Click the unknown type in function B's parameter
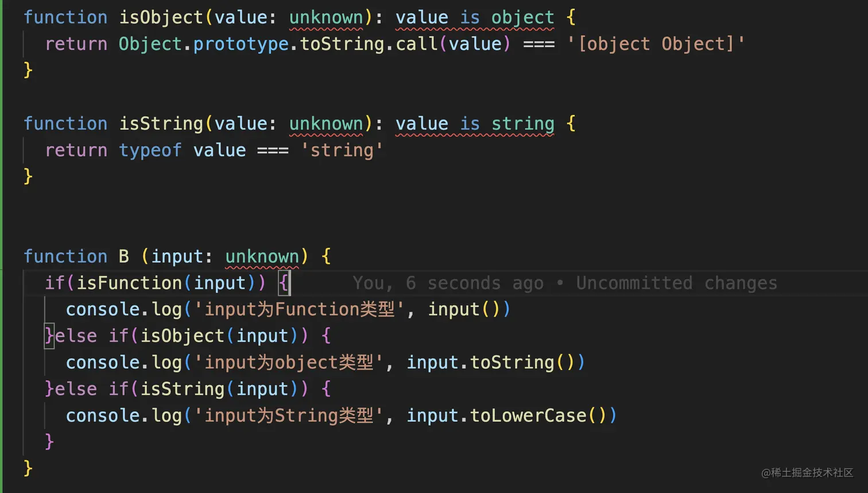This screenshot has width=868, height=493. [x=262, y=257]
